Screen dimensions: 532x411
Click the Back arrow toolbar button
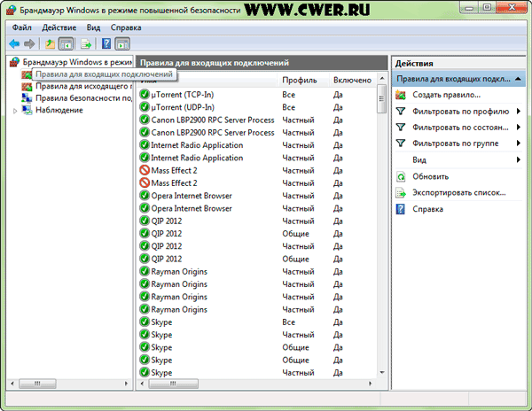click(14, 43)
